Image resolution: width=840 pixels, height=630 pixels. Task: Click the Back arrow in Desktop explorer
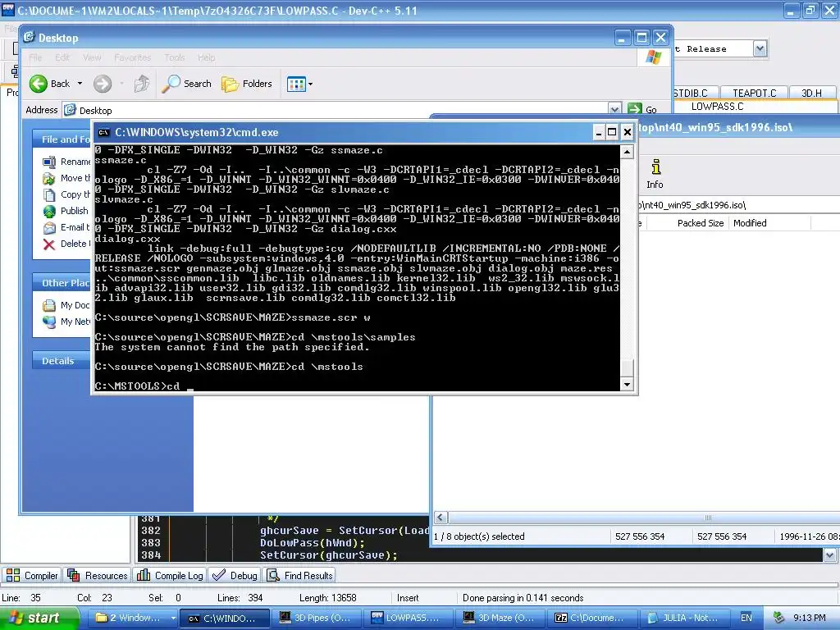(39, 84)
